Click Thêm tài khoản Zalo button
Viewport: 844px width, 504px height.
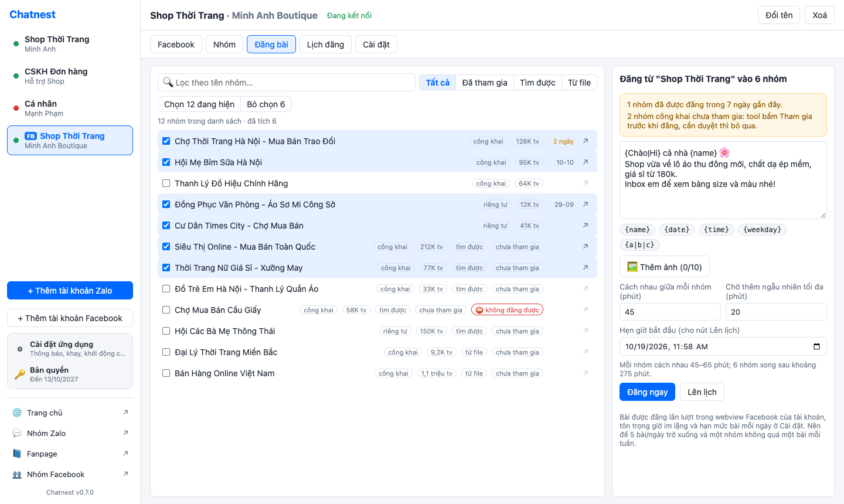[70, 291]
